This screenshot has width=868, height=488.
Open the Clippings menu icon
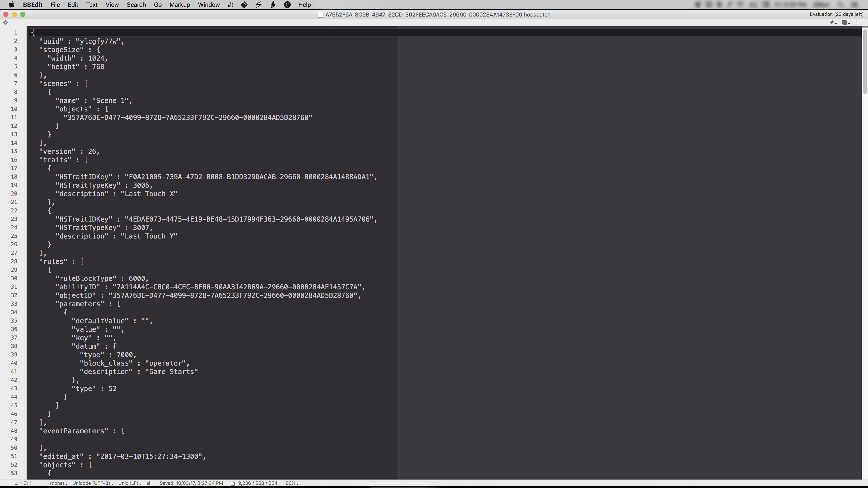(287, 5)
